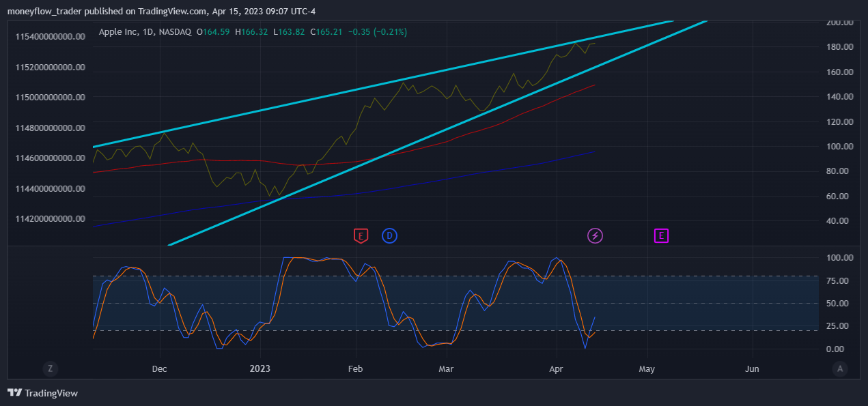The image size is (868, 406).
Task: Click the magenta upcoming earnings E marker
Action: 661,236
